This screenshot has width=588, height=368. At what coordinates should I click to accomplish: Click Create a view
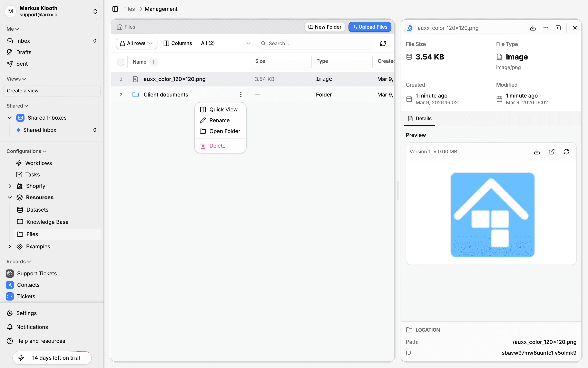52,91
